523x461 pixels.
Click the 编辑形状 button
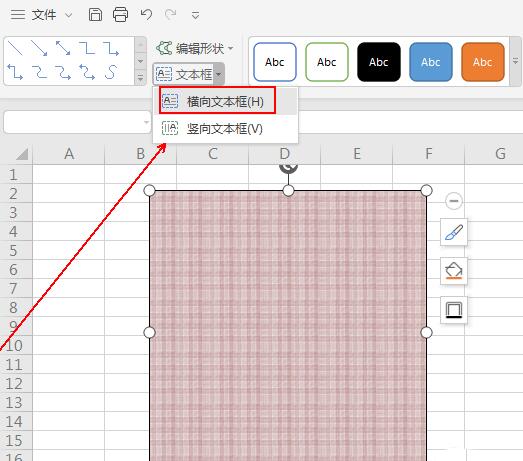click(190, 49)
